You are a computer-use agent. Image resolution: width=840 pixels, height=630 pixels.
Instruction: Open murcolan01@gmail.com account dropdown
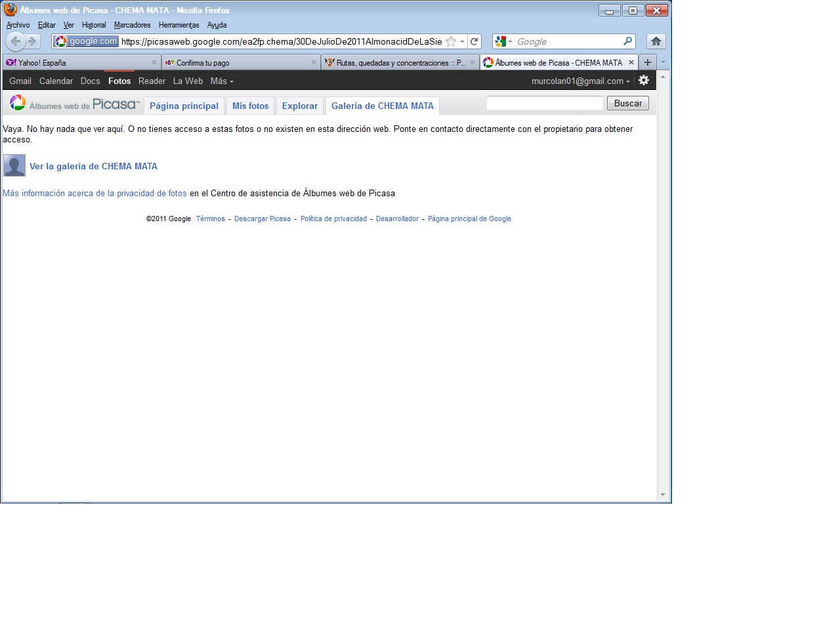(580, 81)
